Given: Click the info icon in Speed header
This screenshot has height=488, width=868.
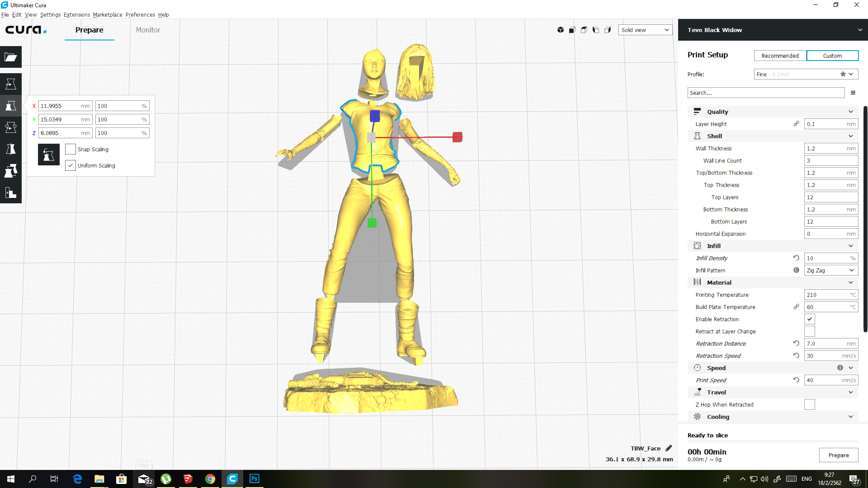Looking at the screenshot, I should coord(840,368).
